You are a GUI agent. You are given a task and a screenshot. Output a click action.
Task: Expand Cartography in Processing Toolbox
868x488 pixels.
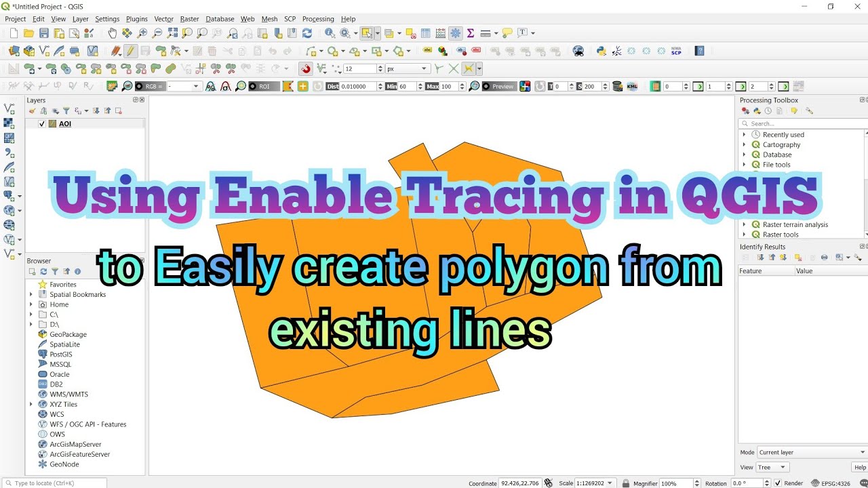click(x=745, y=145)
